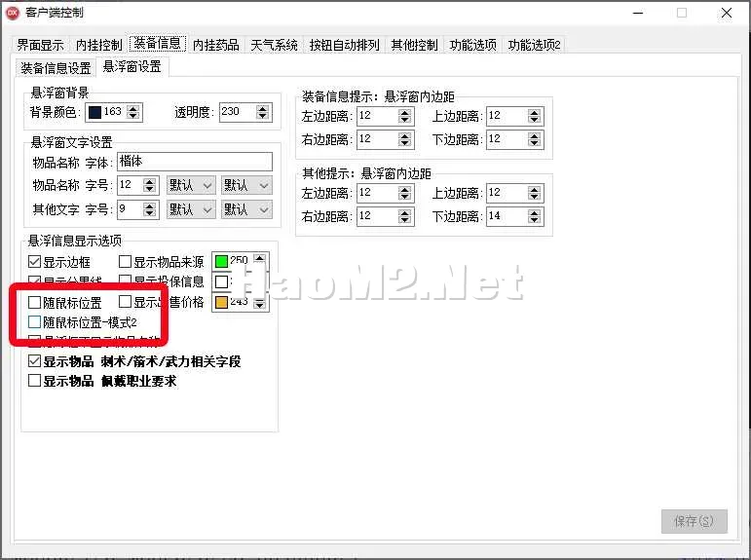Adjust 其他提示 左边距离 spinner
The image size is (751, 560).
pyautogui.click(x=404, y=193)
